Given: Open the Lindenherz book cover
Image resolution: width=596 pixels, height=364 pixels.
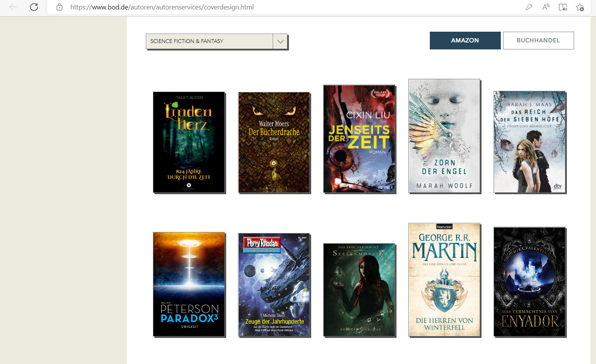Looking at the screenshot, I should (189, 142).
